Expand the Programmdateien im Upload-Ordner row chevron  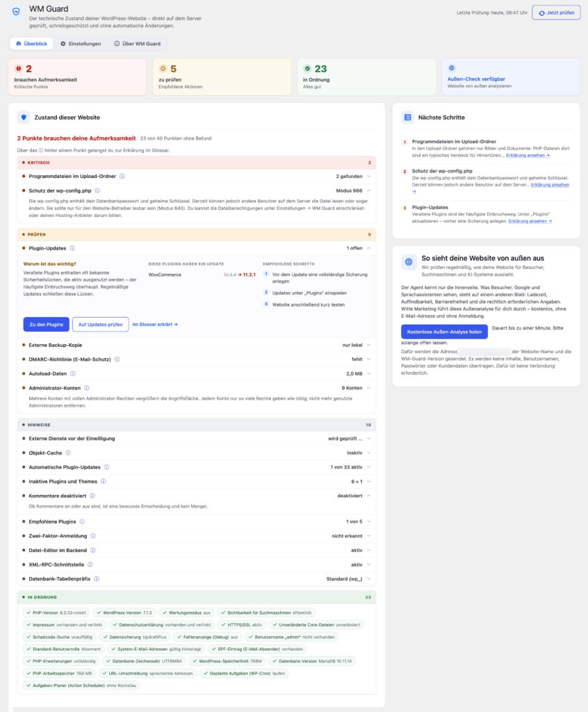click(368, 176)
